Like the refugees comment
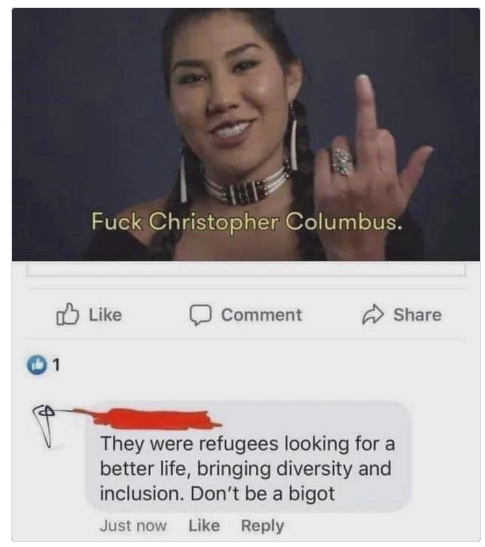This screenshot has width=485, height=547. [204, 525]
